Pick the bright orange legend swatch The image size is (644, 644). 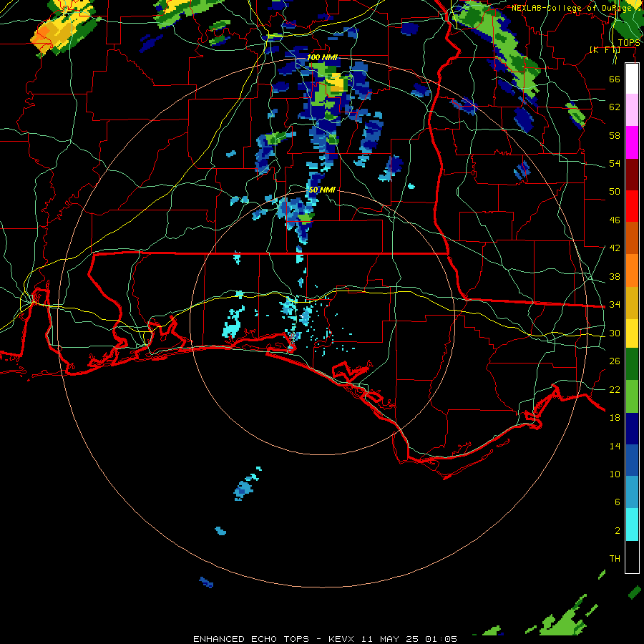coord(632,270)
